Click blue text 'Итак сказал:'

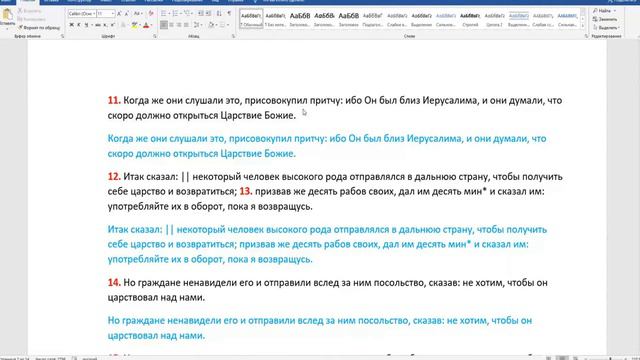click(x=135, y=229)
